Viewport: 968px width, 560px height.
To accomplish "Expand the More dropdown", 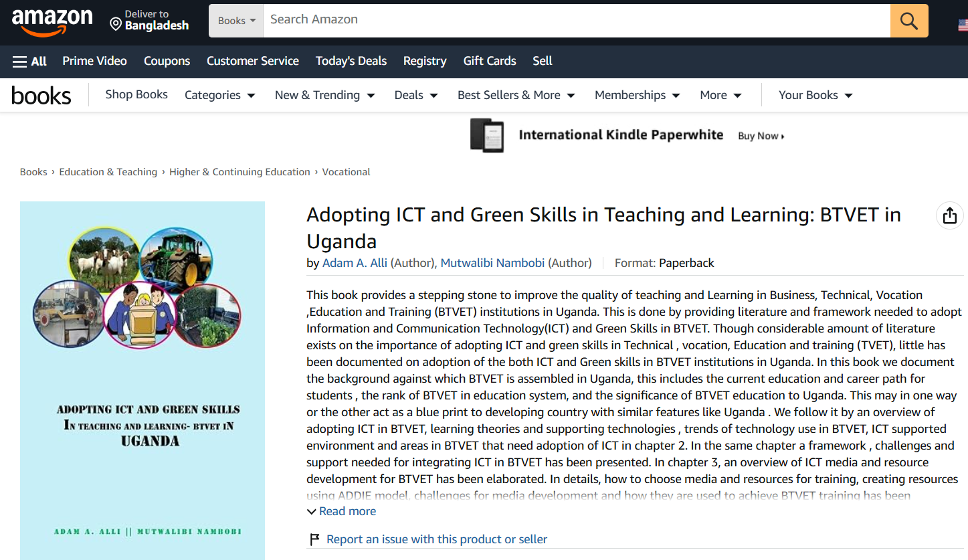I will point(720,95).
